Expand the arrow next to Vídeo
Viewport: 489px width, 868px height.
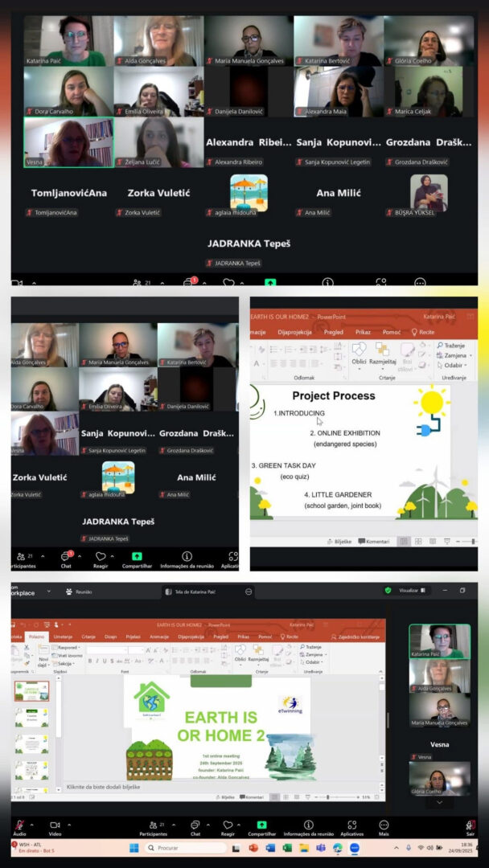point(70,825)
